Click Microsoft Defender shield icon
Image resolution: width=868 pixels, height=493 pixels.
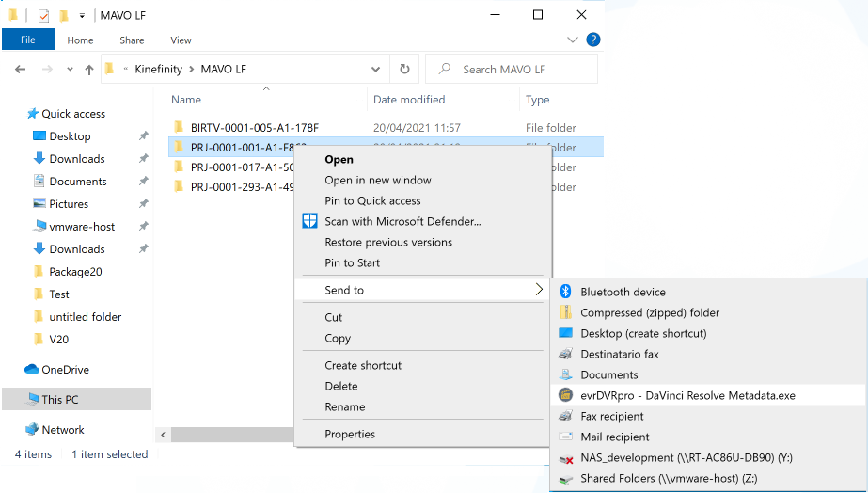[309, 221]
